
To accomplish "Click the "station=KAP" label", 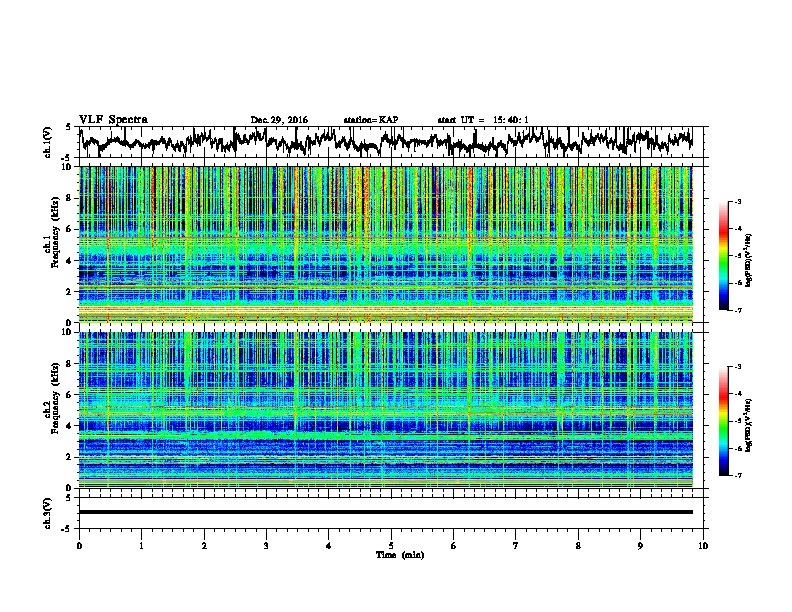I will [371, 120].
